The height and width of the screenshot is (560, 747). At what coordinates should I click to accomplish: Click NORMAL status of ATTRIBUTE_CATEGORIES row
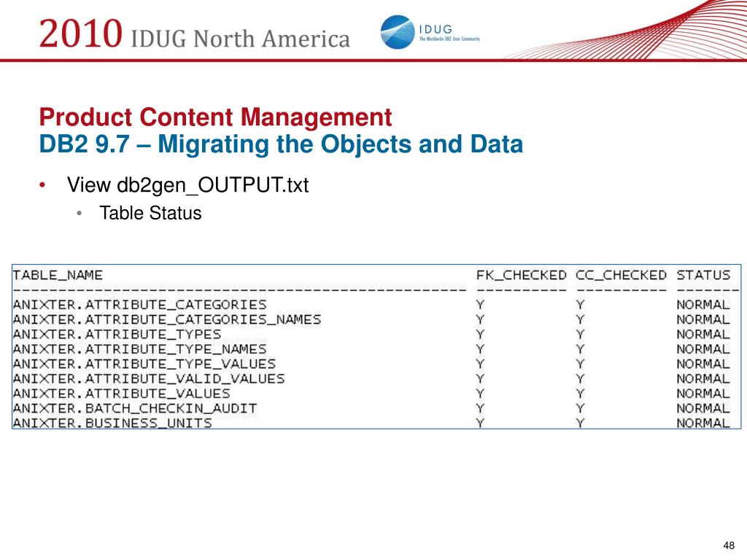pos(703,305)
